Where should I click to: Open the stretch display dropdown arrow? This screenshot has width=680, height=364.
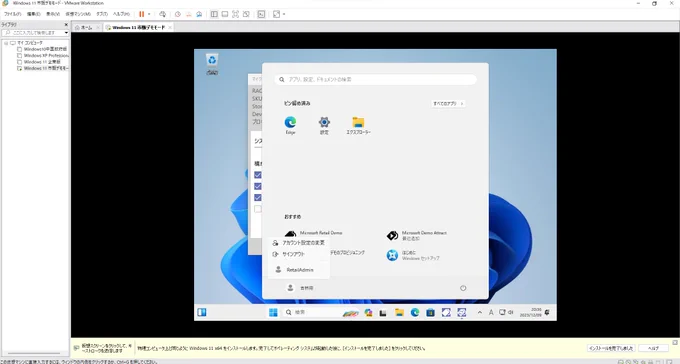[x=284, y=14]
